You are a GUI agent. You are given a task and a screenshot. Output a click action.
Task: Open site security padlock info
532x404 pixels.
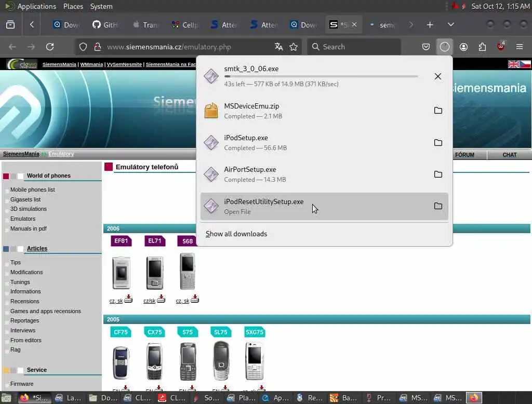(x=97, y=47)
